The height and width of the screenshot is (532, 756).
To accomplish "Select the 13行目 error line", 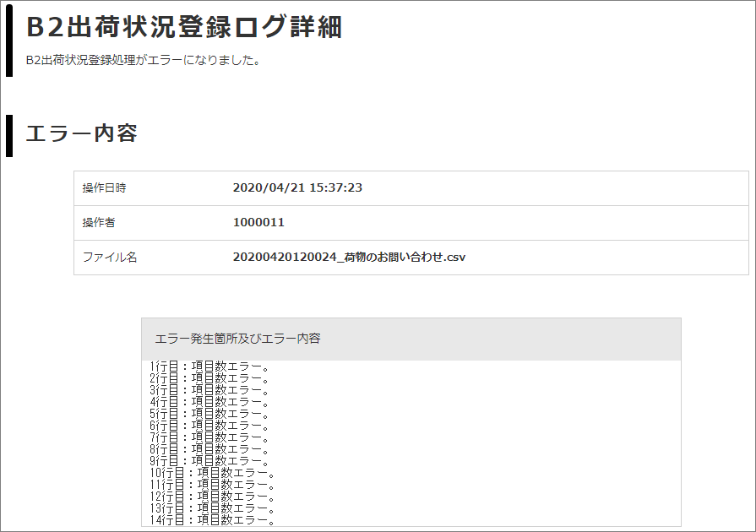I will click(x=213, y=508).
